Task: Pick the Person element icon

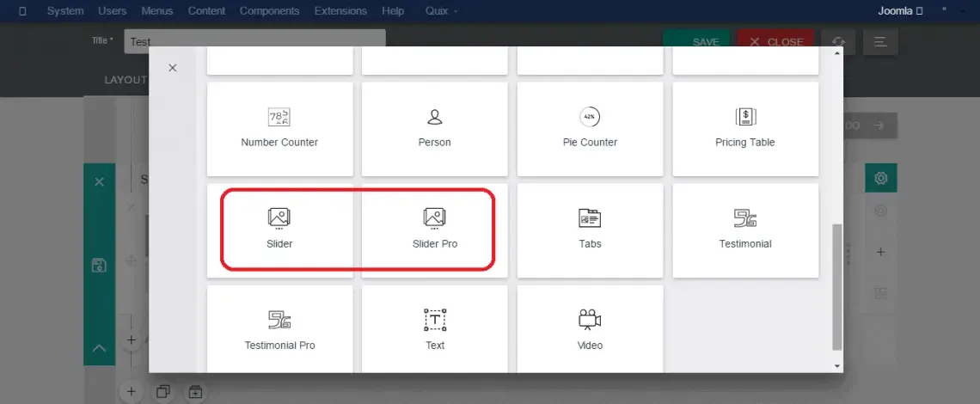Action: [x=434, y=117]
